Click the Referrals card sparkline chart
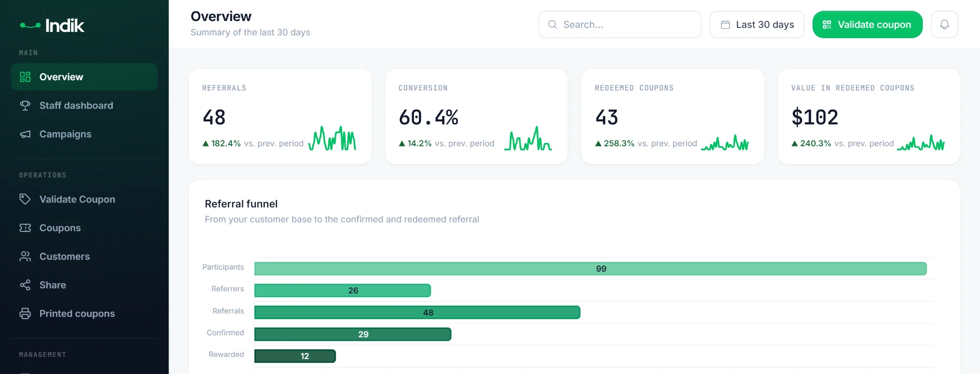980x374 pixels. coord(332,139)
